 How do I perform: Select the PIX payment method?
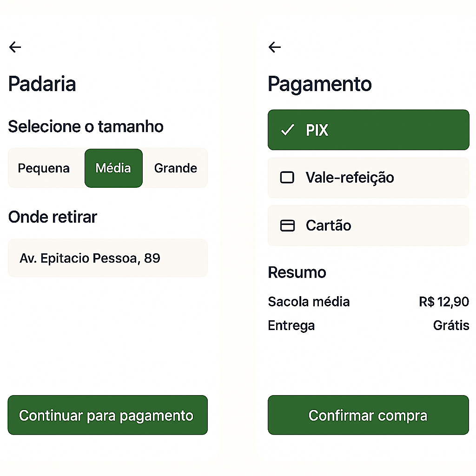[x=367, y=130]
